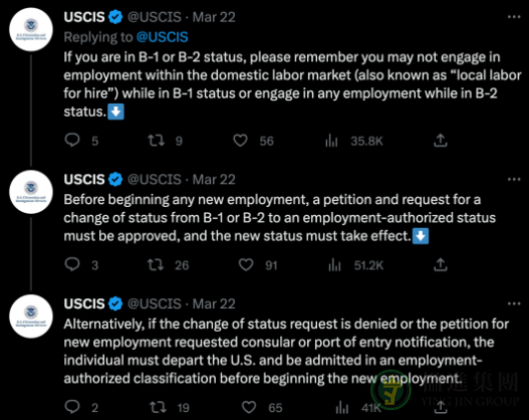Image resolution: width=529 pixels, height=420 pixels.
Task: Click the @USCIS replying-to mention link
Action: tap(161, 37)
